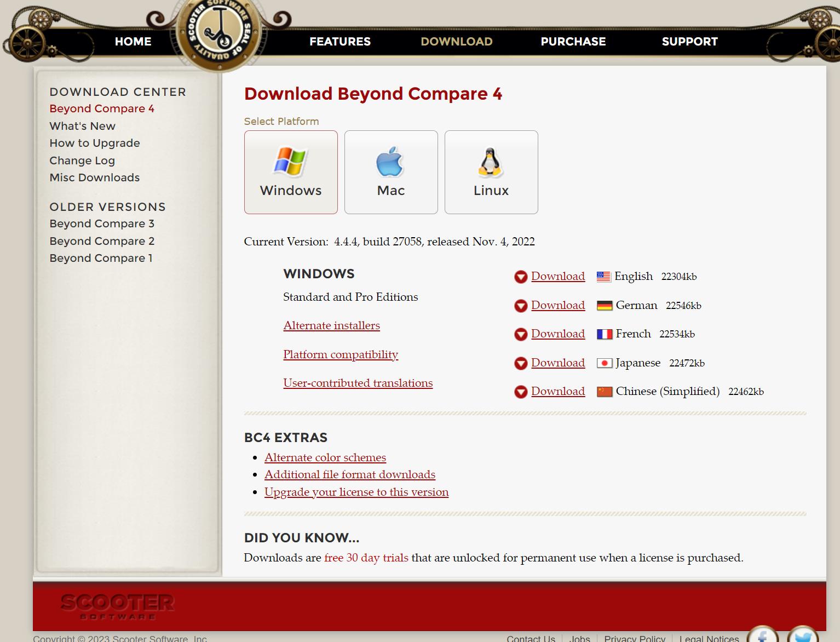
Task: Click the red download arrow for German
Action: pos(521,306)
